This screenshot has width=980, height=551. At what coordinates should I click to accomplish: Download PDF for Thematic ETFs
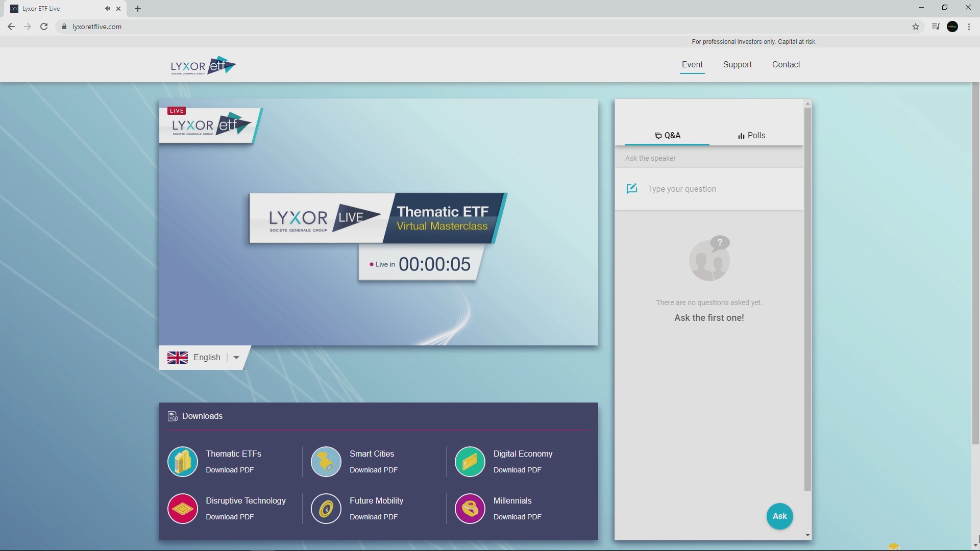click(230, 470)
